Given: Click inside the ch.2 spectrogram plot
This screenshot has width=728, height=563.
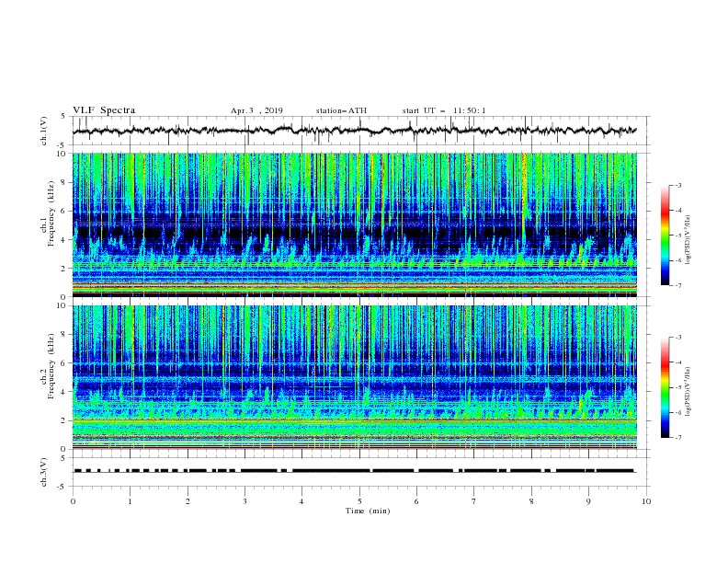Looking at the screenshot, I should coord(355,377).
